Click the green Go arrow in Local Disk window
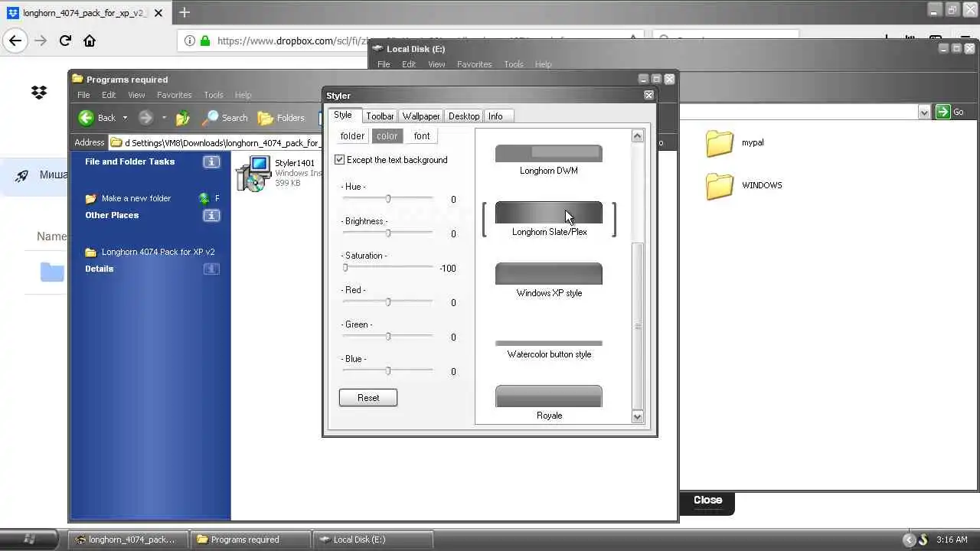This screenshot has width=980, height=551. tap(942, 112)
